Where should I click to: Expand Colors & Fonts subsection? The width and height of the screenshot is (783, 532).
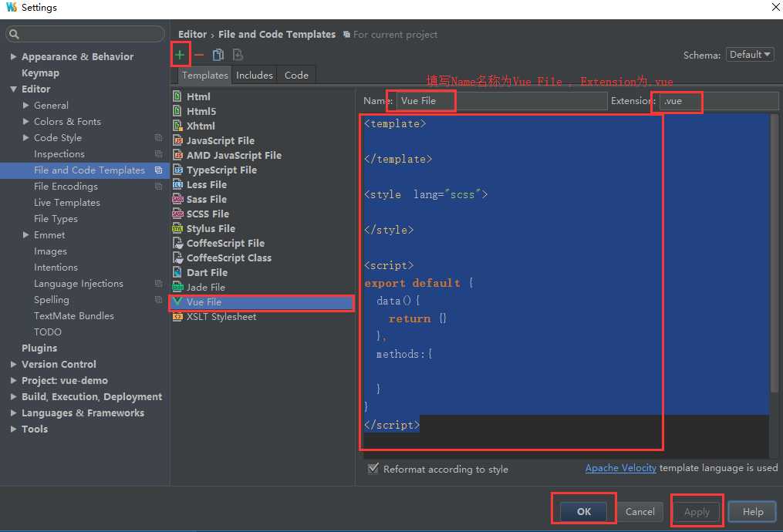click(x=26, y=121)
